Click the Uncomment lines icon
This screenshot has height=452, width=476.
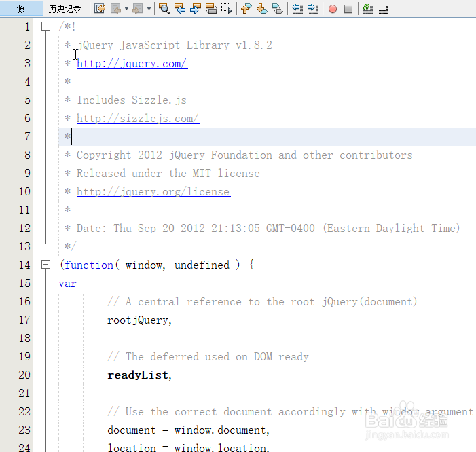384,10
